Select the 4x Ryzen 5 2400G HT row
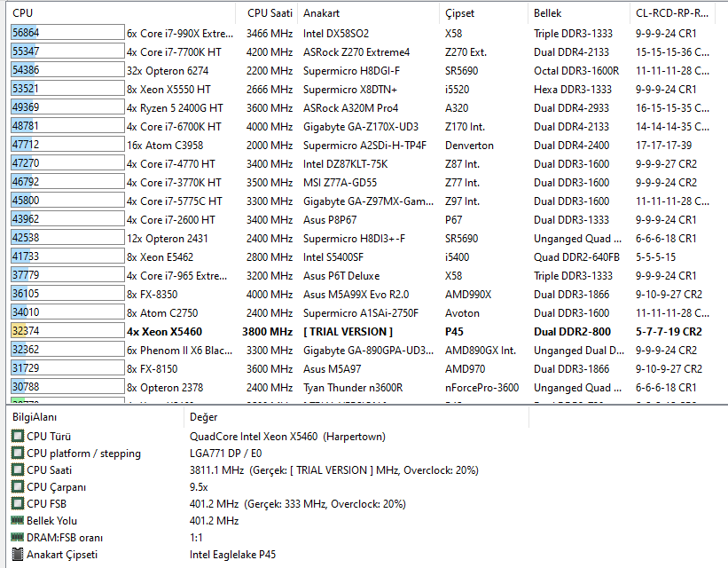Image resolution: width=728 pixels, height=568 pixels. pos(364,108)
